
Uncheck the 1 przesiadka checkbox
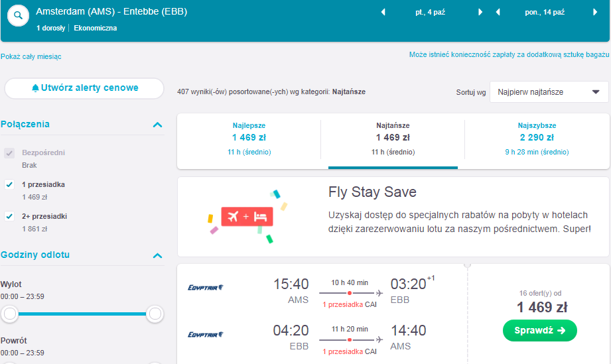click(9, 184)
